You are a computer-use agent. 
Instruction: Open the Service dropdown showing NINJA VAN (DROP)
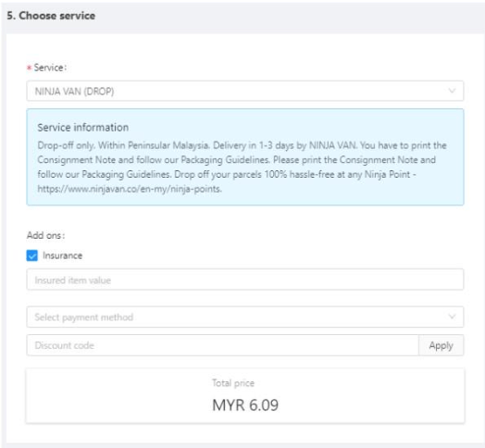pyautogui.click(x=245, y=91)
